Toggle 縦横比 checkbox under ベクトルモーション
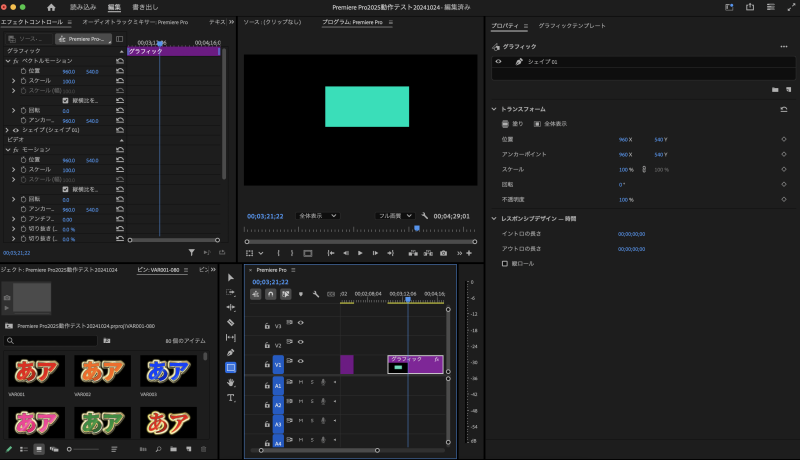Image resolution: width=800 pixels, height=460 pixels. pos(65,100)
